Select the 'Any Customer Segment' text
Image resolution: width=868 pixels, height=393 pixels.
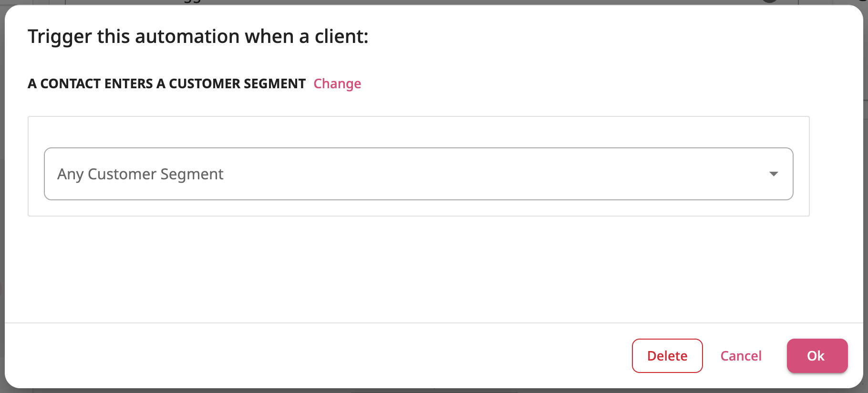(140, 174)
